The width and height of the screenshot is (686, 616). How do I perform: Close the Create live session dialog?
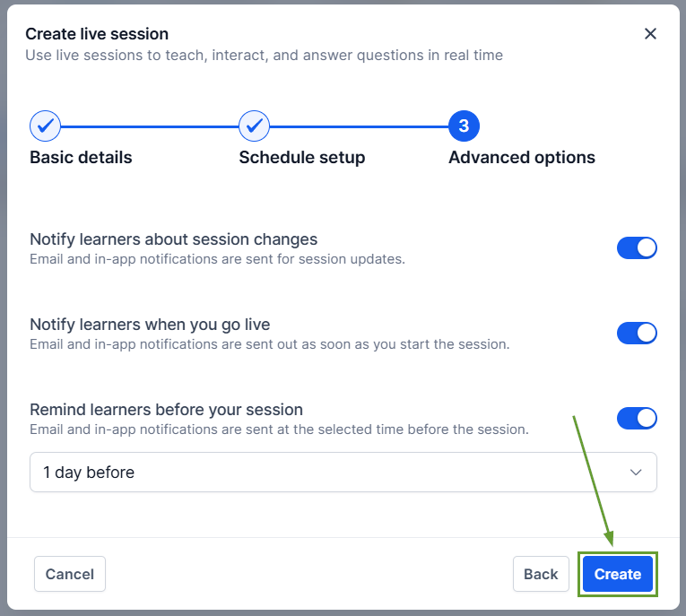[x=650, y=34]
